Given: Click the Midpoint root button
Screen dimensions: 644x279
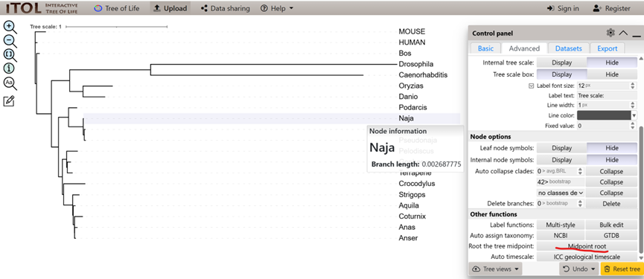Looking at the screenshot, I should click(x=587, y=246).
